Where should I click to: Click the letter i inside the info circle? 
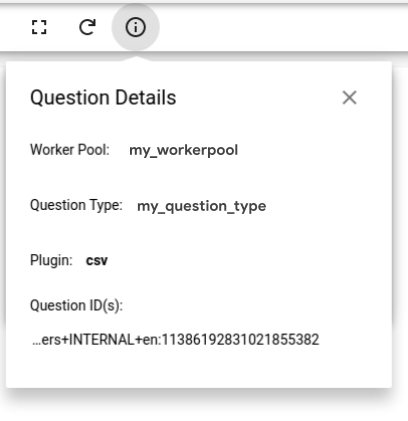coord(135,27)
